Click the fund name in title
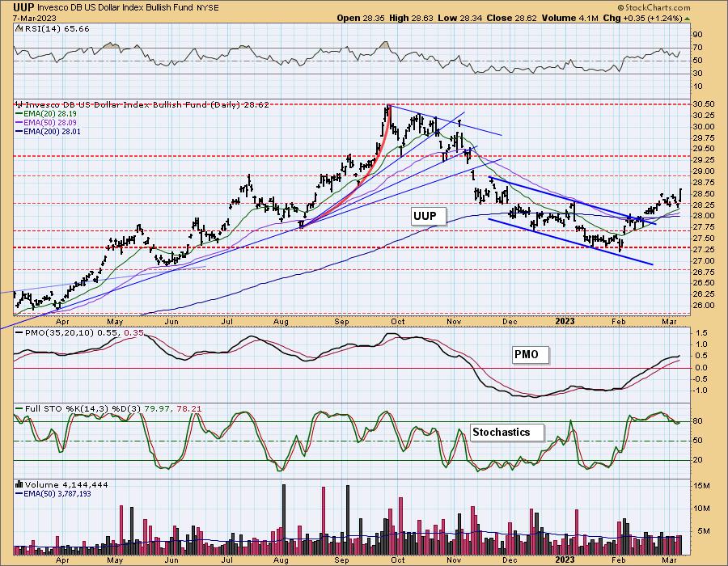 pos(115,7)
